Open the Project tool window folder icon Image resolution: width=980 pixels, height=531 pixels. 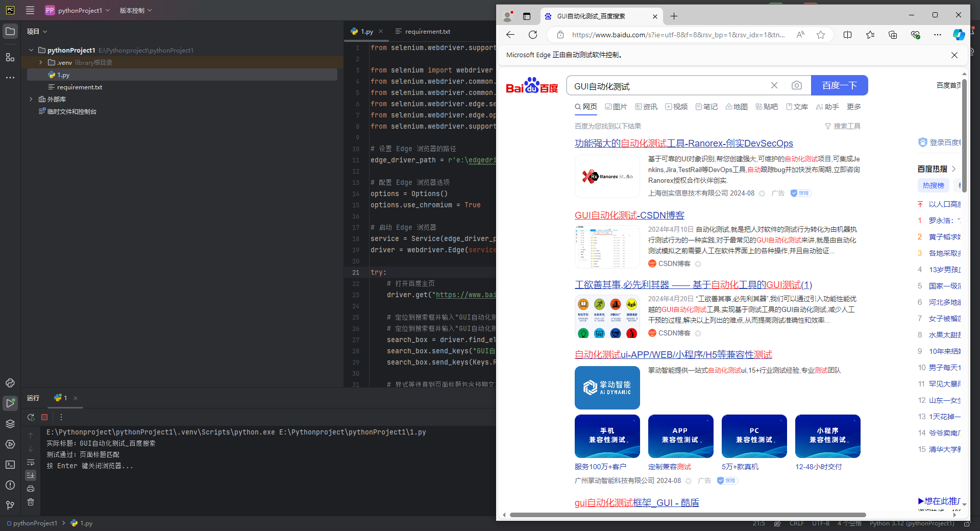10,31
